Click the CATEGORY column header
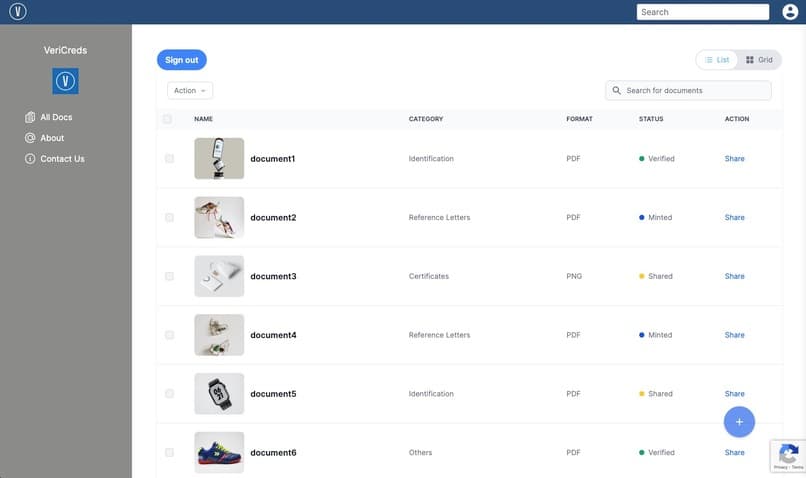Screen dimensions: 806x478 (426, 119)
